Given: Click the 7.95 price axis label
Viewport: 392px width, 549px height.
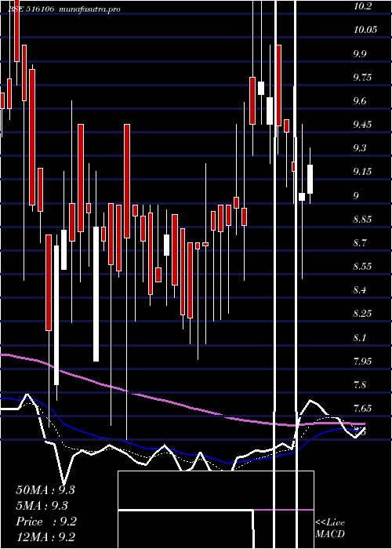Looking at the screenshot, I should pyautogui.click(x=362, y=362).
